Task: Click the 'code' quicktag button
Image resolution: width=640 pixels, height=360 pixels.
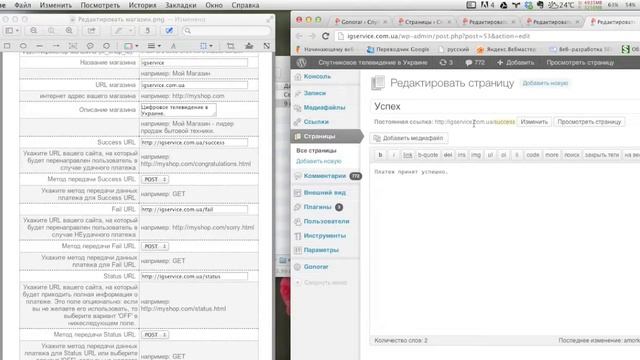Action: 533,155
